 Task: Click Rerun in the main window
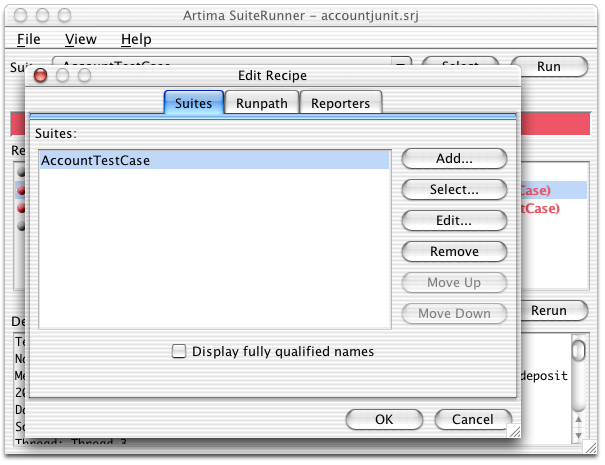(x=553, y=310)
